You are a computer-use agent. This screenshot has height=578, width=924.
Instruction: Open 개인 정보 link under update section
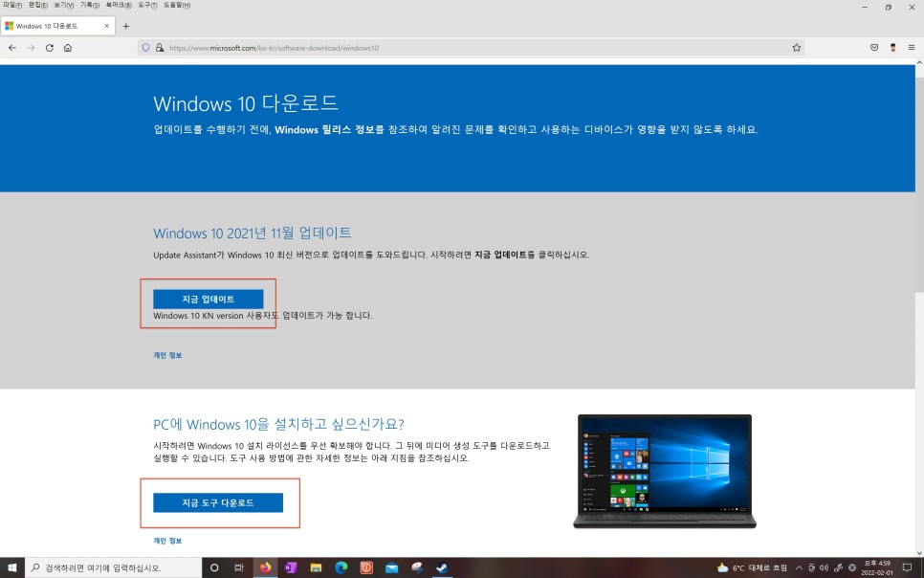[x=167, y=355]
